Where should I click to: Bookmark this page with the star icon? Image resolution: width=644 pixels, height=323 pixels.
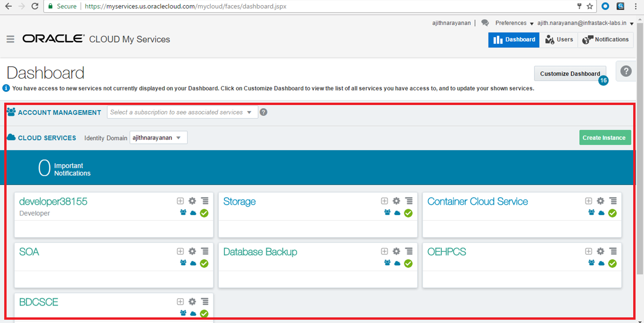[x=590, y=7]
